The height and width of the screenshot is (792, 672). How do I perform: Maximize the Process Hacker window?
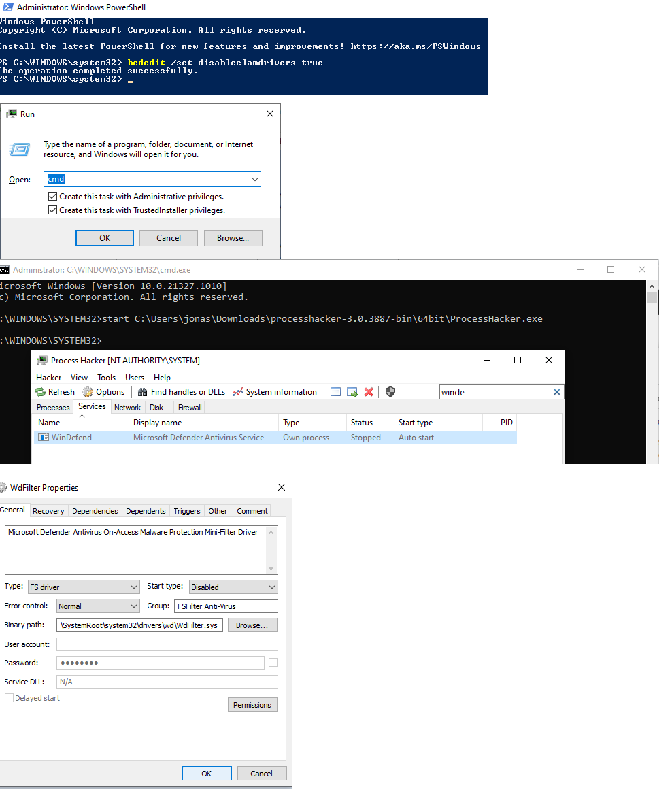pos(518,360)
